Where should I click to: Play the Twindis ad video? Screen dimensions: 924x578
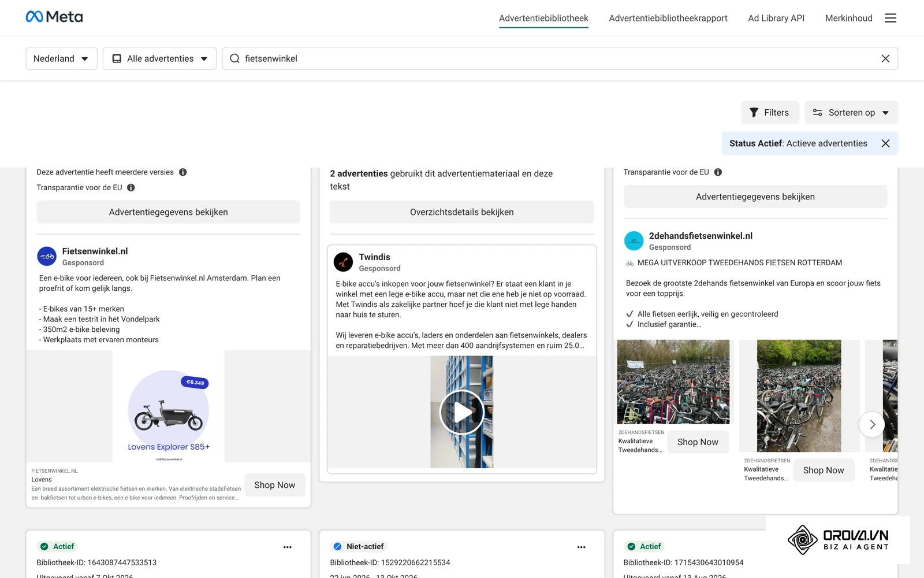(x=461, y=412)
